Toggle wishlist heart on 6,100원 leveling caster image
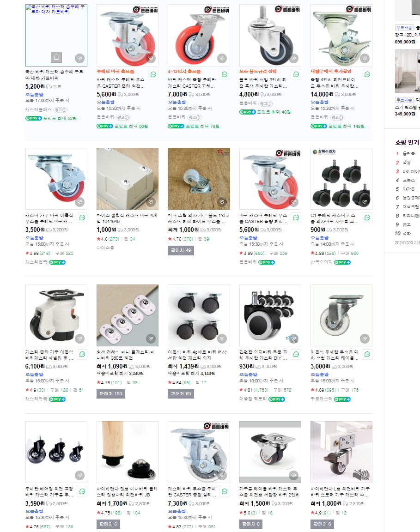 [79, 339]
